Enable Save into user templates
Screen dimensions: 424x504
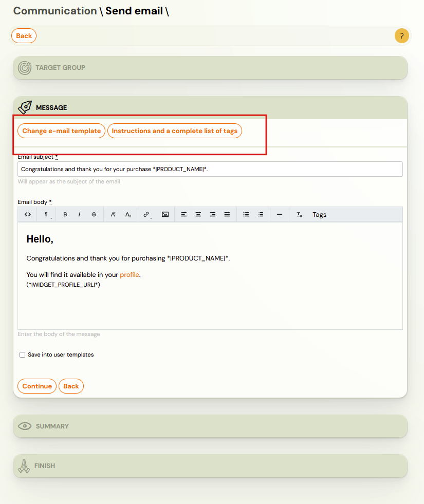(x=22, y=354)
